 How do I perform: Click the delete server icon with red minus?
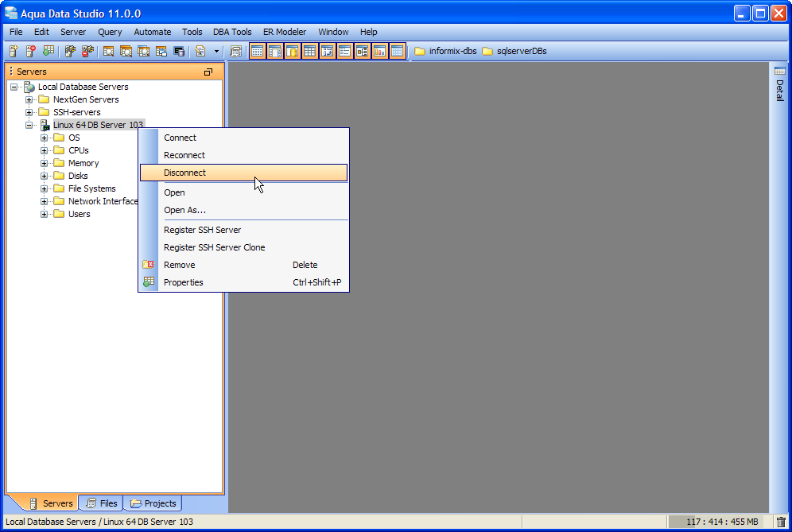pyautogui.click(x=31, y=51)
